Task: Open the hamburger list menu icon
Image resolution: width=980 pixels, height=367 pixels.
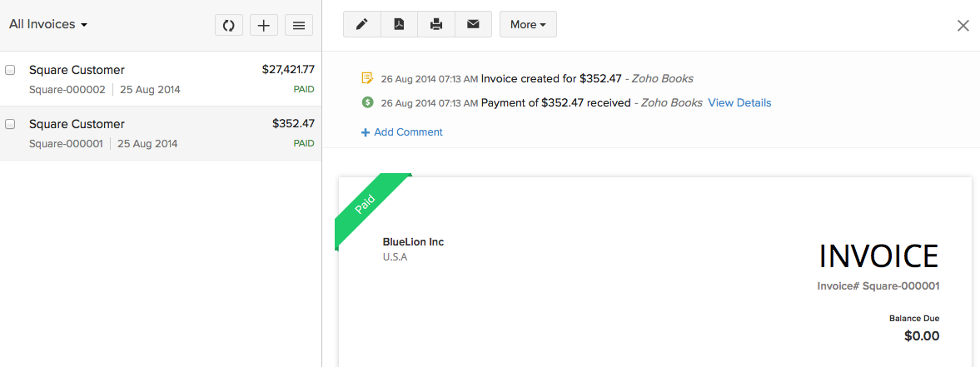Action: pos(299,25)
